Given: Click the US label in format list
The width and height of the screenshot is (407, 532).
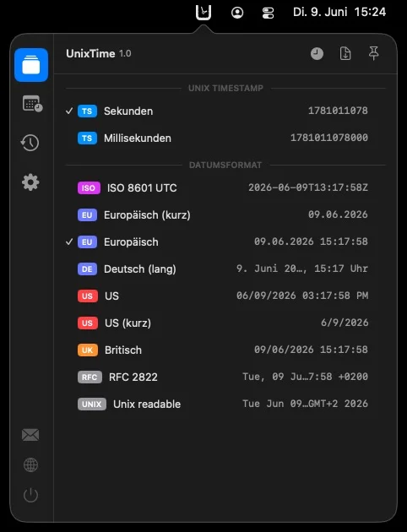Looking at the screenshot, I should coord(112,296).
